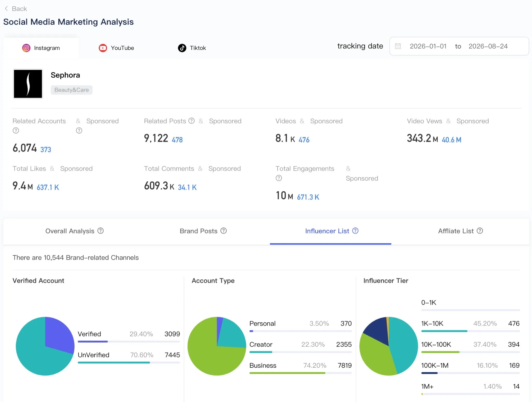Select the Creator legend label

coord(261,345)
